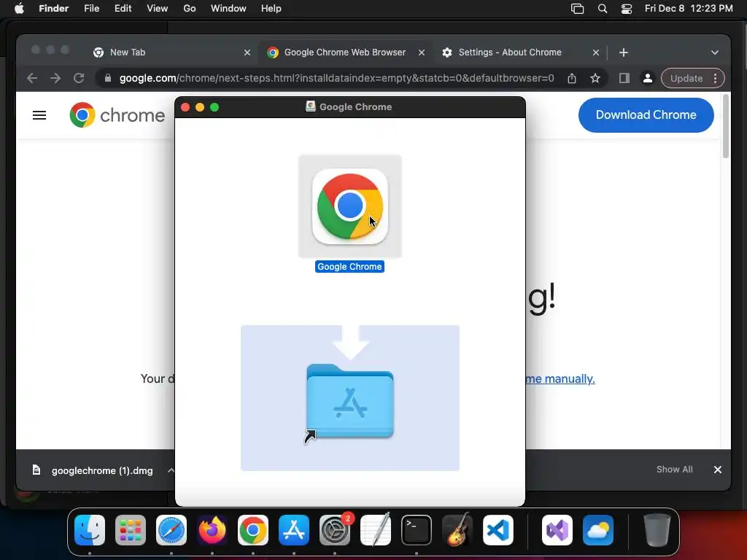The image size is (747, 560).
Task: Open Launchpad from the Dock
Action: coord(131,530)
